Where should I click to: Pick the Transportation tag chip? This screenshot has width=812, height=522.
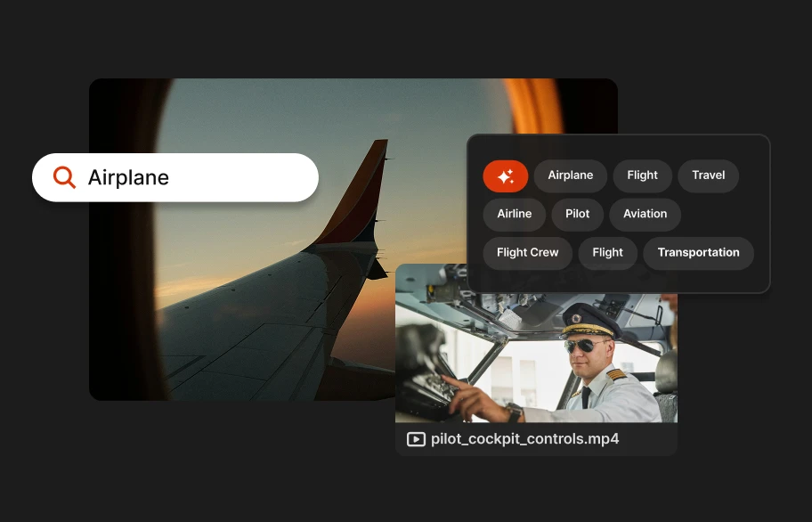[x=698, y=253]
